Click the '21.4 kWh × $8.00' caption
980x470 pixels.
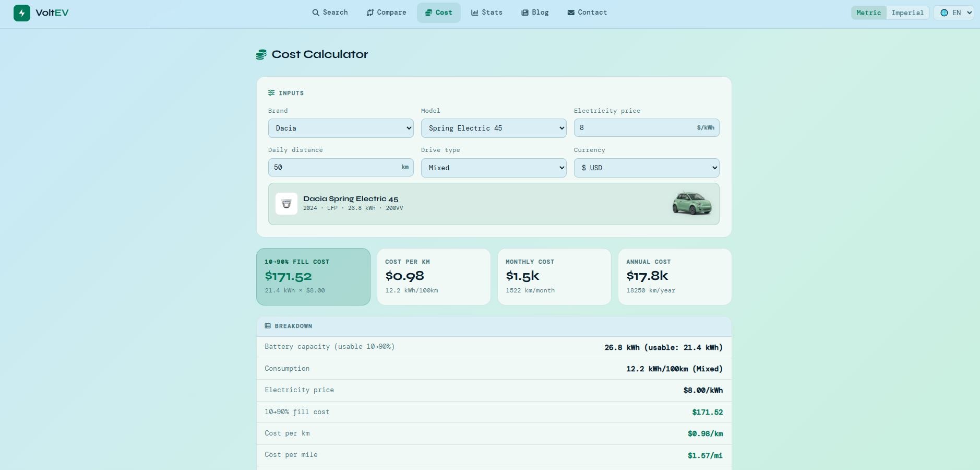[x=295, y=290]
